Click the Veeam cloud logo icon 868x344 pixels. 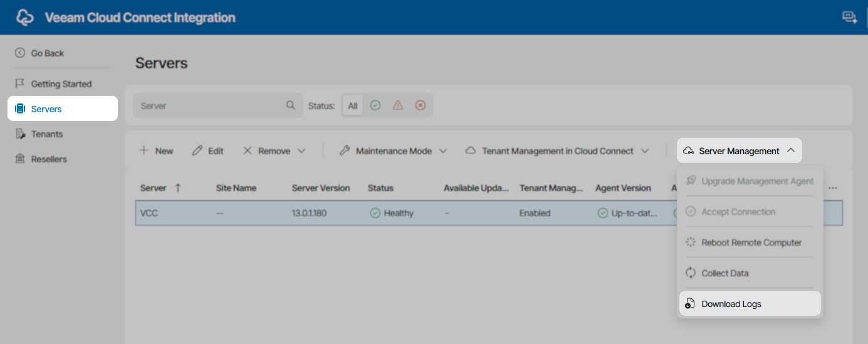(x=25, y=18)
